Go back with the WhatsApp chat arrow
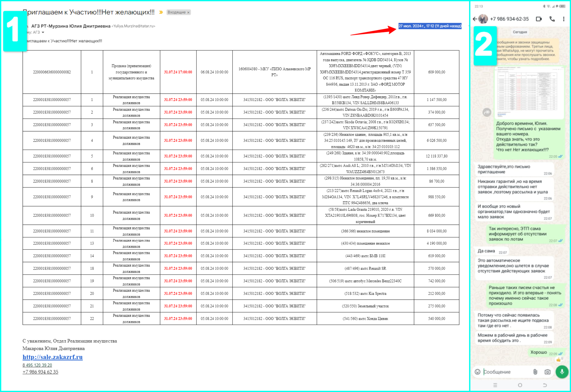Image resolution: width=571 pixels, height=392 pixels. point(475,19)
